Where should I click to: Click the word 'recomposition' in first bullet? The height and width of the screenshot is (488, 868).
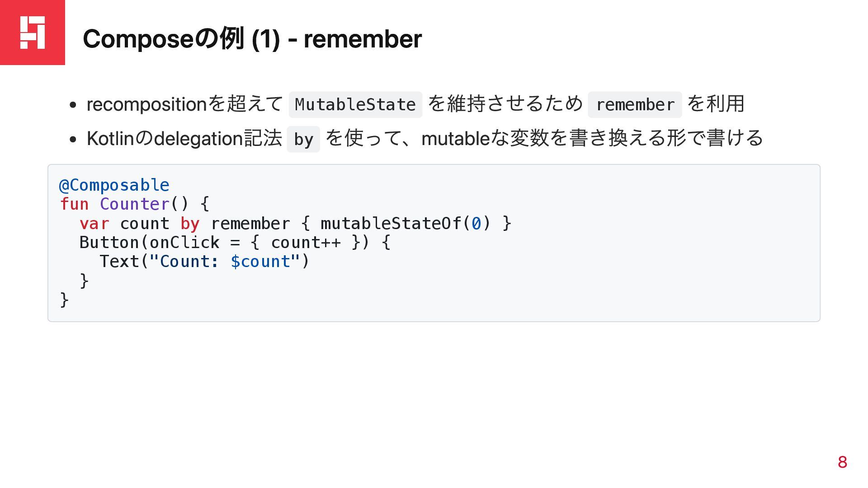click(147, 104)
